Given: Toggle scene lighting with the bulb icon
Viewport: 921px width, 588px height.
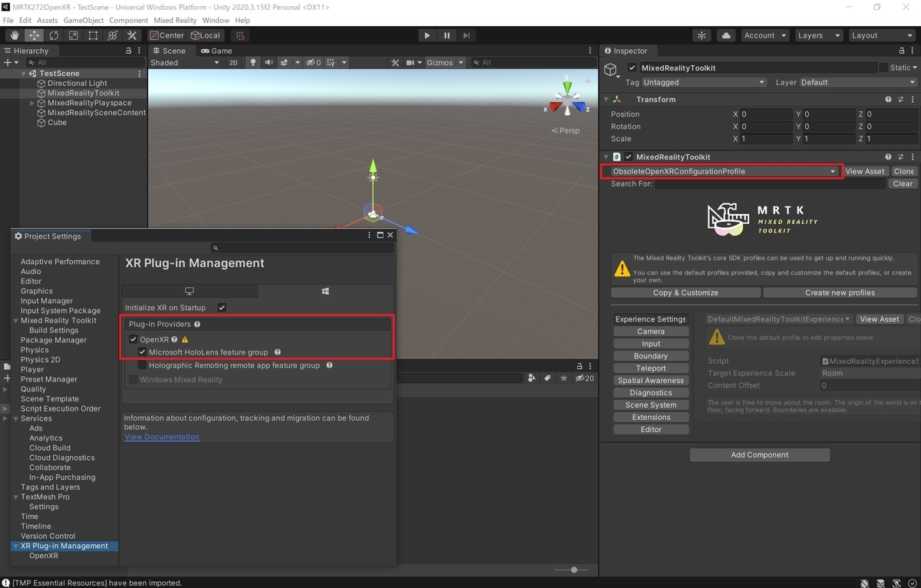Looking at the screenshot, I should (x=253, y=63).
